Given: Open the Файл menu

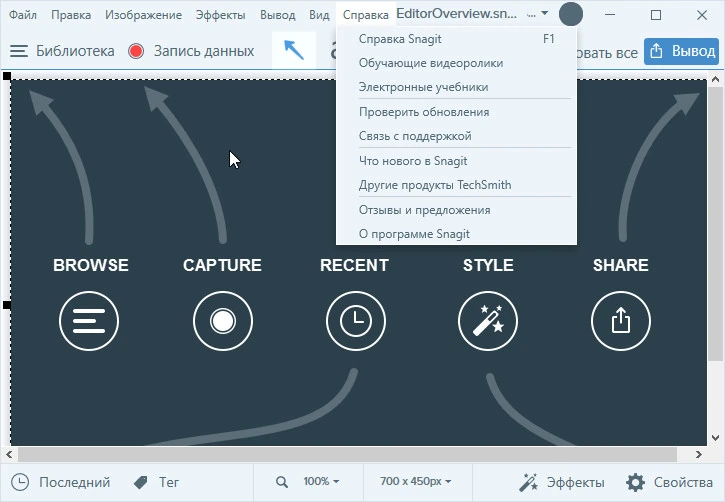Looking at the screenshot, I should coord(23,15).
